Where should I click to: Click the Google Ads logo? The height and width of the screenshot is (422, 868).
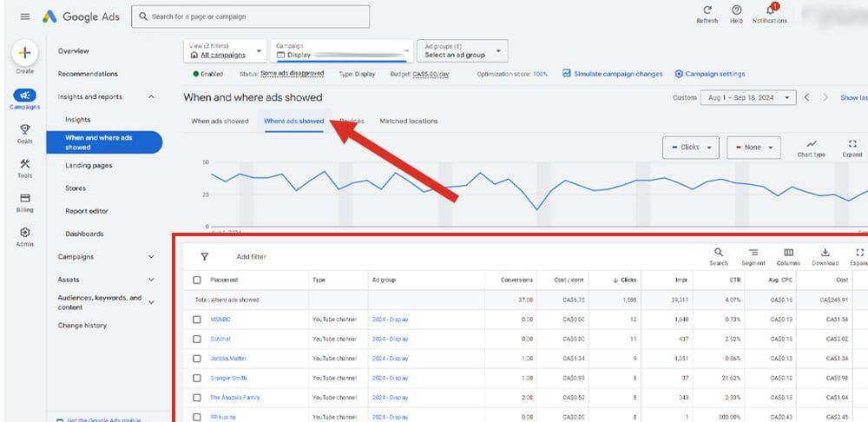(82, 16)
